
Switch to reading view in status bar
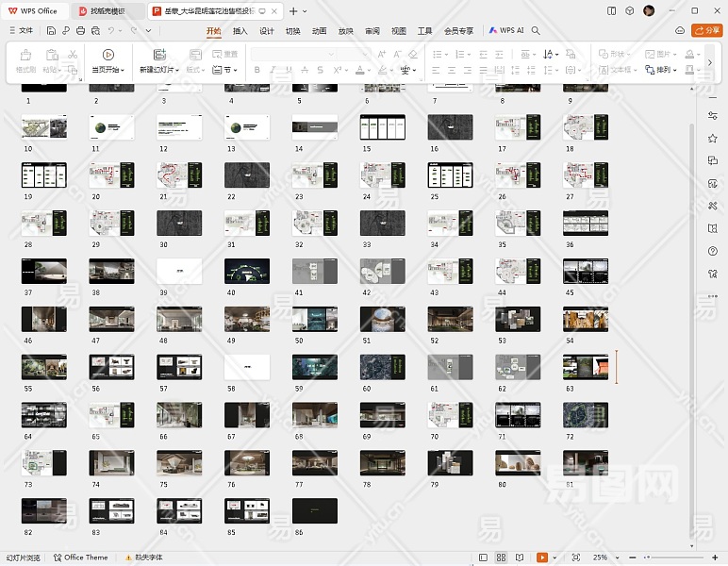click(x=518, y=558)
